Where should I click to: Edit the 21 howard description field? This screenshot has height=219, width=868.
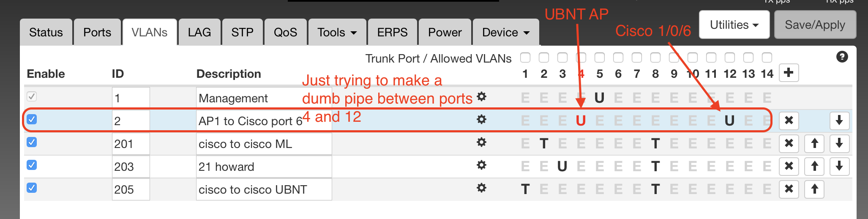(x=264, y=167)
